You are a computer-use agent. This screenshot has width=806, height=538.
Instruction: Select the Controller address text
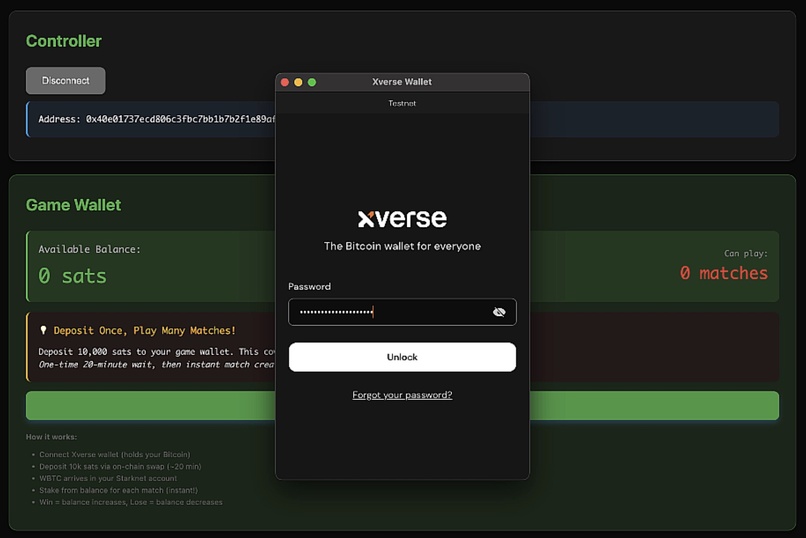157,119
